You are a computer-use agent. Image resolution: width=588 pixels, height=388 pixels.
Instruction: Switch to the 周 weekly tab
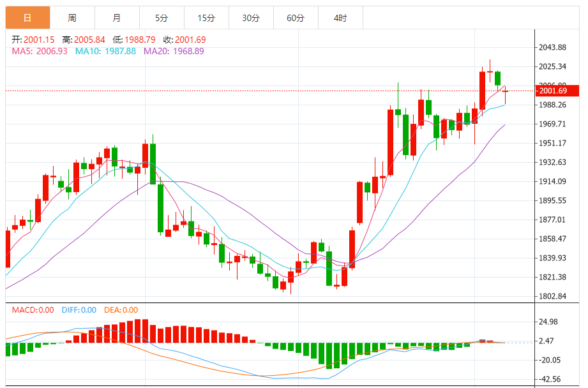click(72, 18)
